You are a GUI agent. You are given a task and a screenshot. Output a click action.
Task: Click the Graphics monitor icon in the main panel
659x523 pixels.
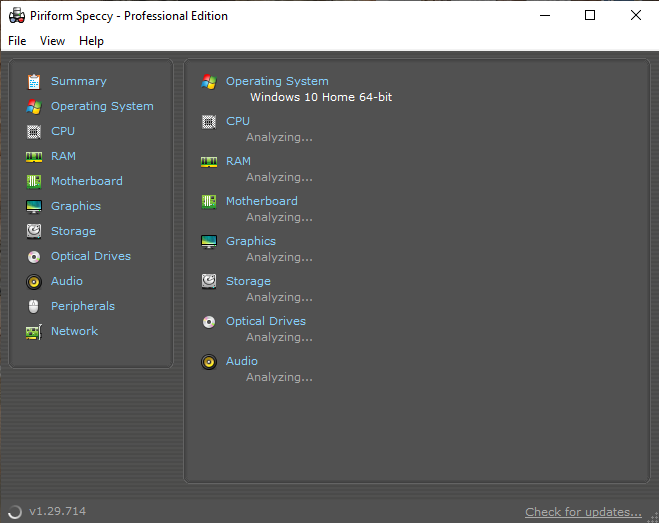click(209, 241)
